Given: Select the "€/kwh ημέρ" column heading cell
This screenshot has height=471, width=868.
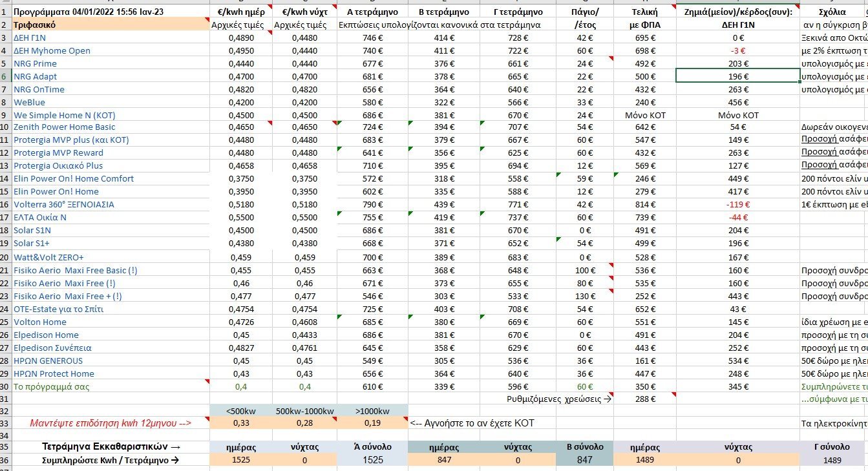Looking at the screenshot, I should [x=240, y=12].
